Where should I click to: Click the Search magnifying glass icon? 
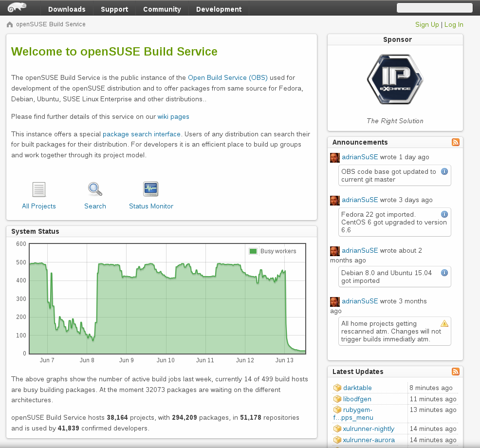coord(95,189)
